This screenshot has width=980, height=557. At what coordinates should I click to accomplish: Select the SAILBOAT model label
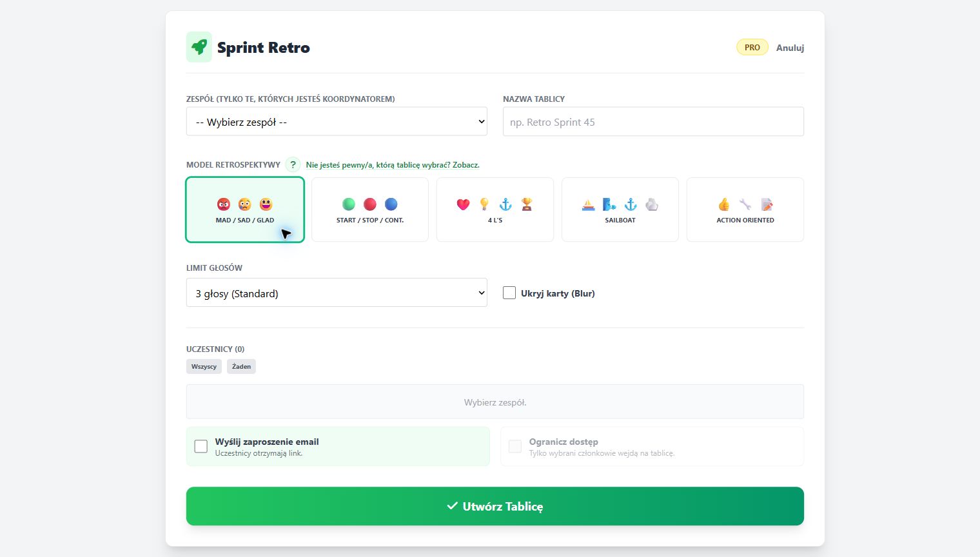pyautogui.click(x=620, y=220)
